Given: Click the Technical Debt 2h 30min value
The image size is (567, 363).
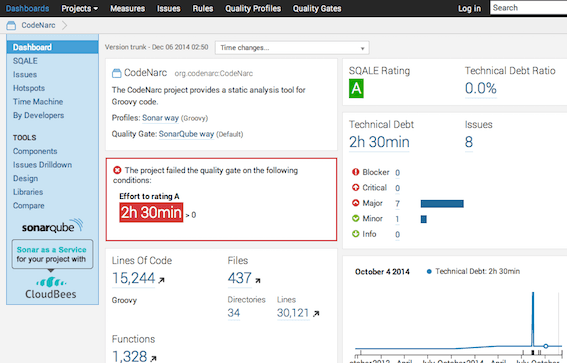Looking at the screenshot, I should pos(379,142).
